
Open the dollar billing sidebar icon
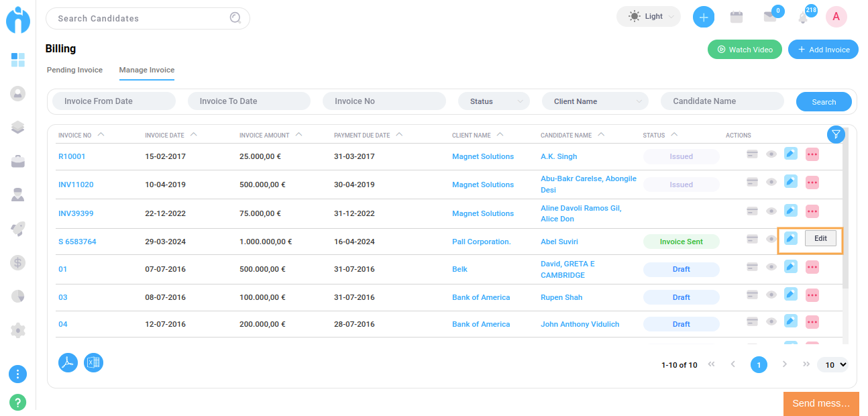(18, 263)
